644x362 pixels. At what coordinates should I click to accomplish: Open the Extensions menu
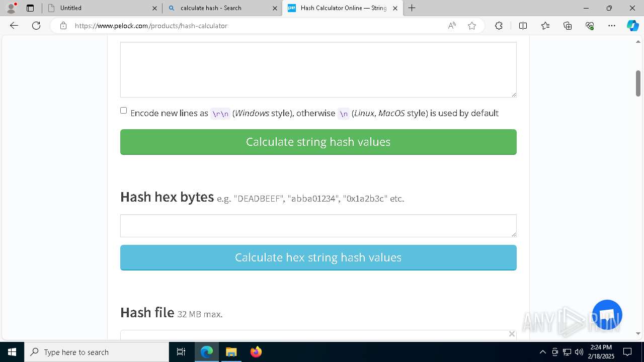pyautogui.click(x=499, y=26)
